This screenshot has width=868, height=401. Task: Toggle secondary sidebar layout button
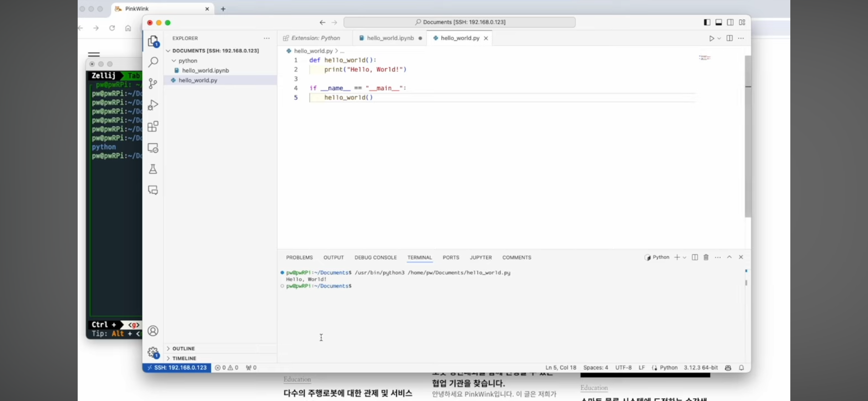click(x=730, y=22)
